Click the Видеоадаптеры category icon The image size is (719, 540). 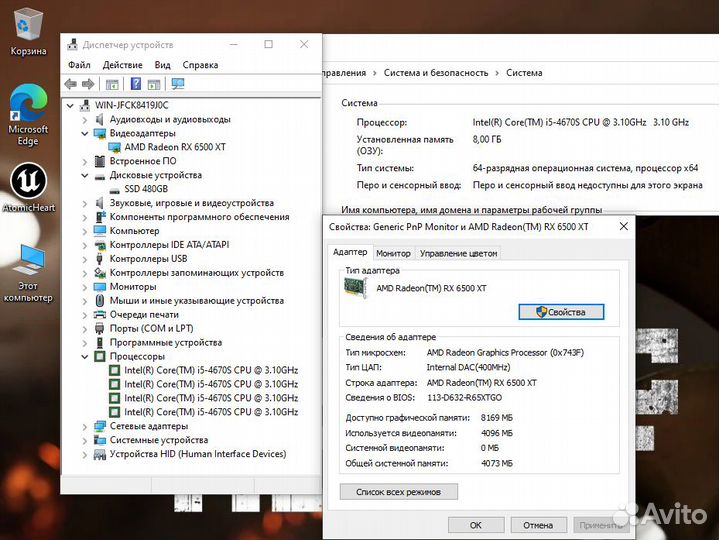[x=100, y=133]
